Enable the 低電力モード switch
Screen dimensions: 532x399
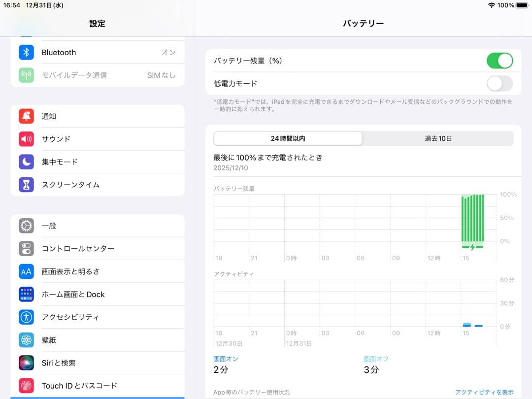[500, 83]
